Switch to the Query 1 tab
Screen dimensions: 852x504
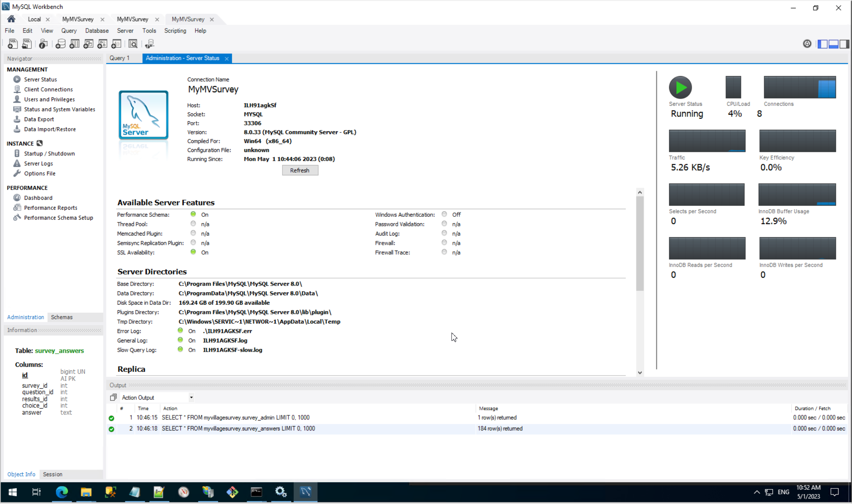click(120, 58)
